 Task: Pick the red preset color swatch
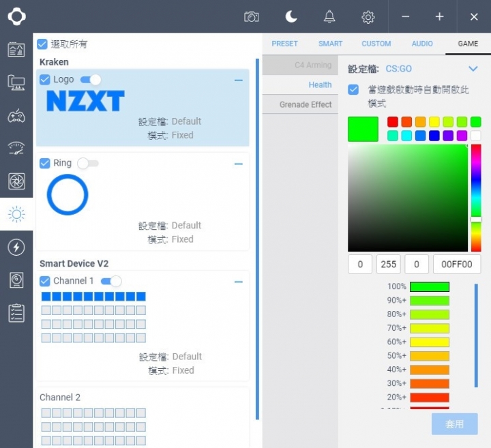393,122
